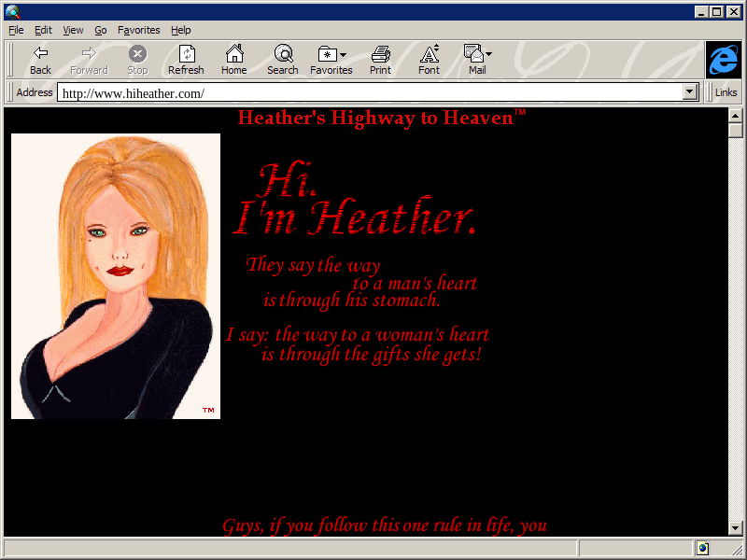Expand the Mail button dropdown arrow

[x=488, y=55]
